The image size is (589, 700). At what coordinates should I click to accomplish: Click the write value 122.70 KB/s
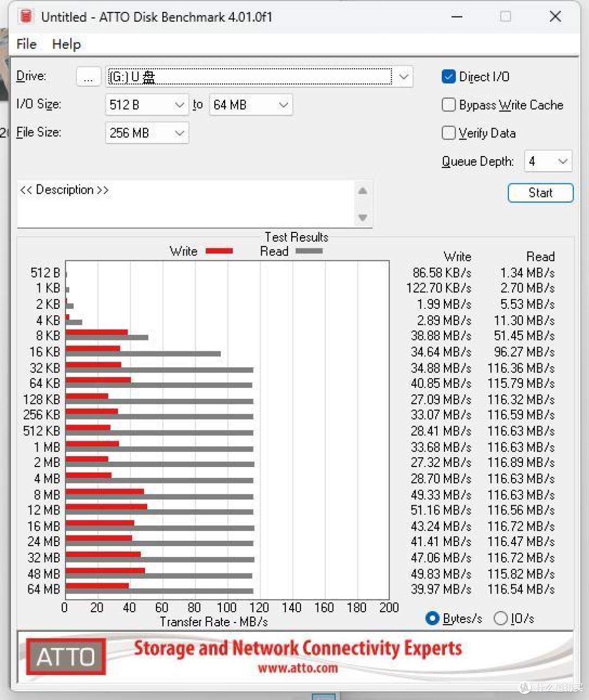(x=439, y=288)
